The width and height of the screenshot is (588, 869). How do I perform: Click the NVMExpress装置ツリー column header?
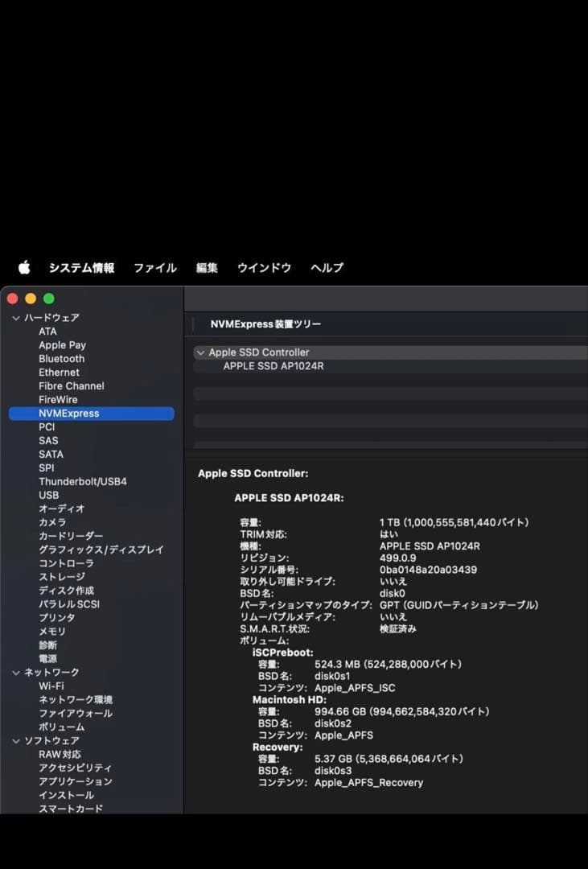pyautogui.click(x=265, y=324)
